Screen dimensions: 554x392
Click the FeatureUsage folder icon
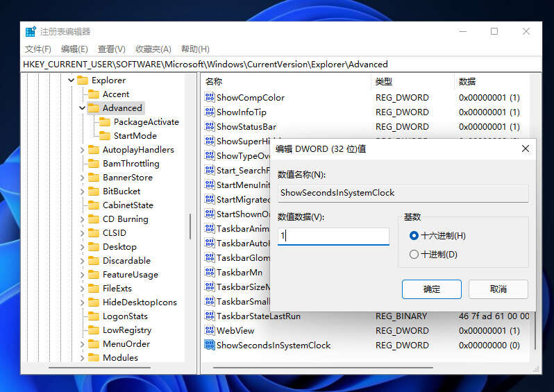click(x=94, y=275)
